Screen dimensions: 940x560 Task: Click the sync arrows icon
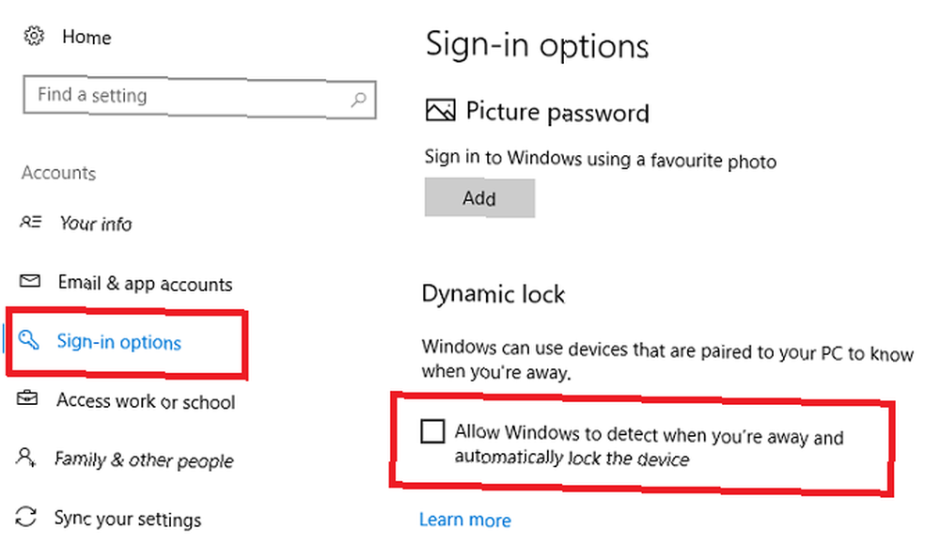click(x=25, y=516)
